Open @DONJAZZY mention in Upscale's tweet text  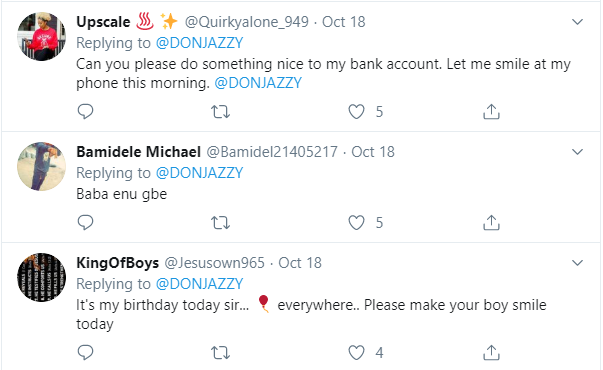[x=258, y=83]
